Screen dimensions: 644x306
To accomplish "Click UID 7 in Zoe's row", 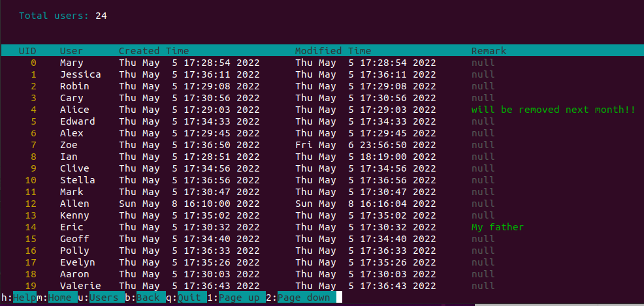I will tap(33, 145).
